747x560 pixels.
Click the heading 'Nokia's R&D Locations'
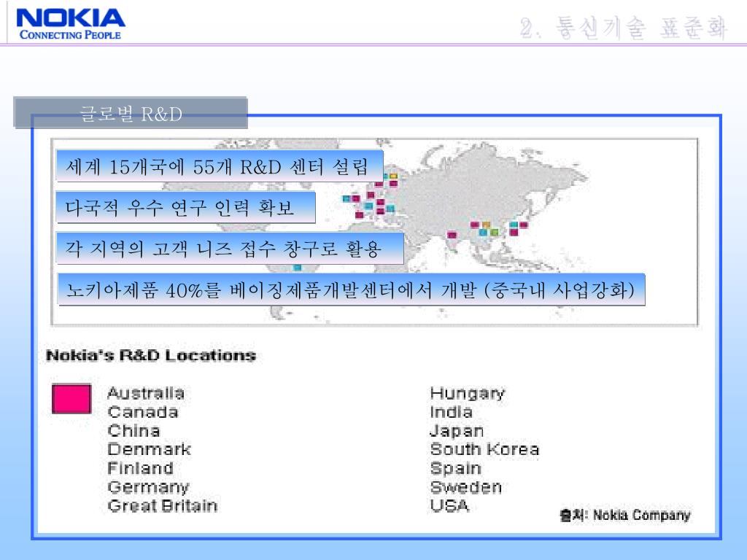click(150, 355)
